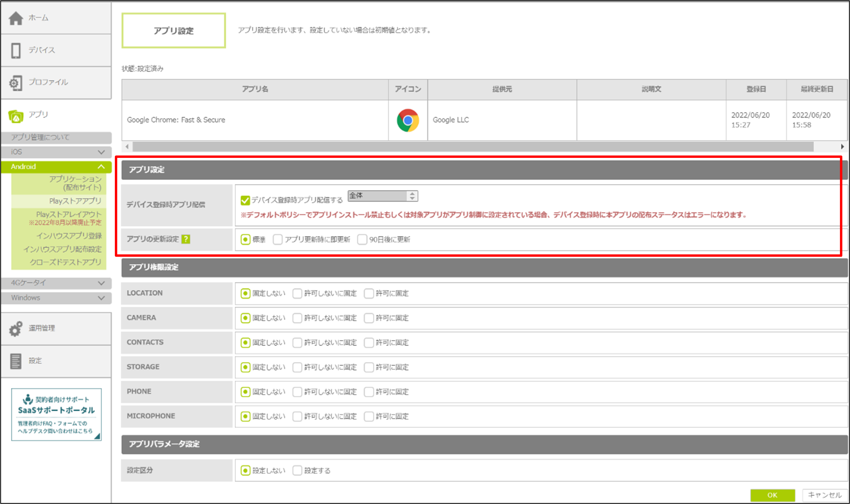
Task: Click the horizontal table scrollbar
Action: [x=472, y=147]
